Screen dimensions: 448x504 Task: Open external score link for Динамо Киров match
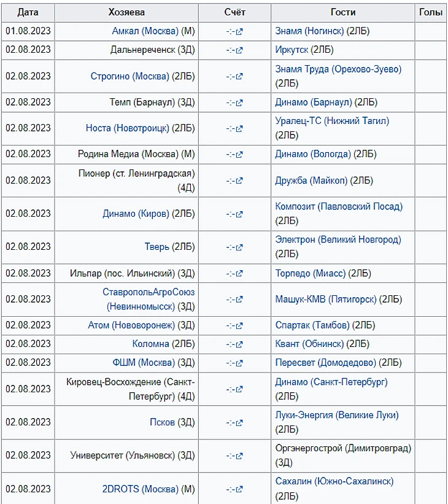234,214
